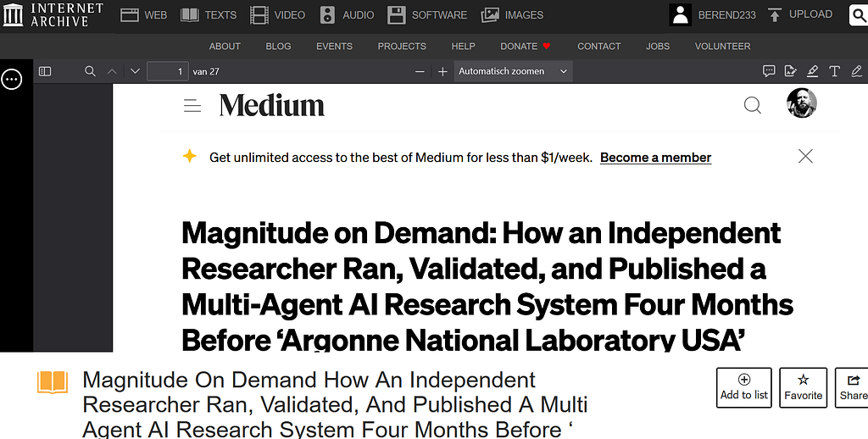Select the comment annotation tool
Viewport: 868px width, 439px height.
coord(768,71)
